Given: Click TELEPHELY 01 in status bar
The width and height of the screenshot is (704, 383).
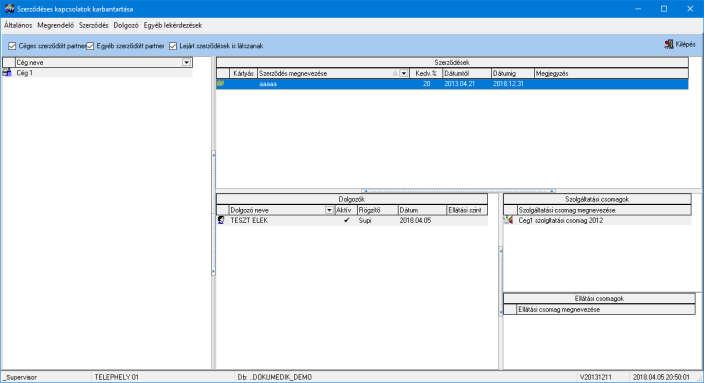Looking at the screenshot, I should tap(116, 378).
